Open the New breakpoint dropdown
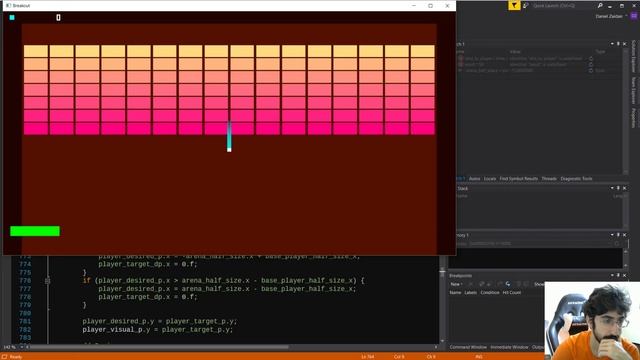 pyautogui.click(x=456, y=284)
